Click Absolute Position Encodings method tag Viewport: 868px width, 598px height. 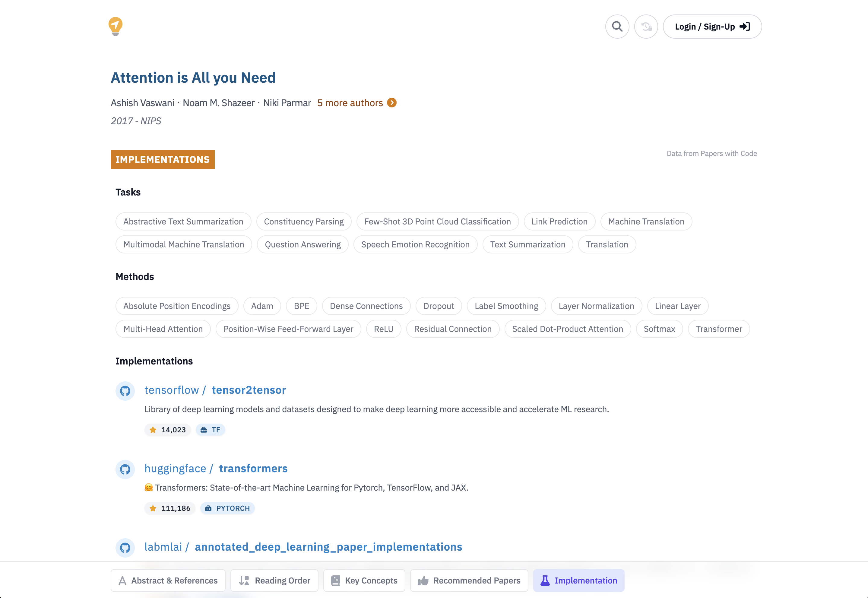[x=177, y=306]
